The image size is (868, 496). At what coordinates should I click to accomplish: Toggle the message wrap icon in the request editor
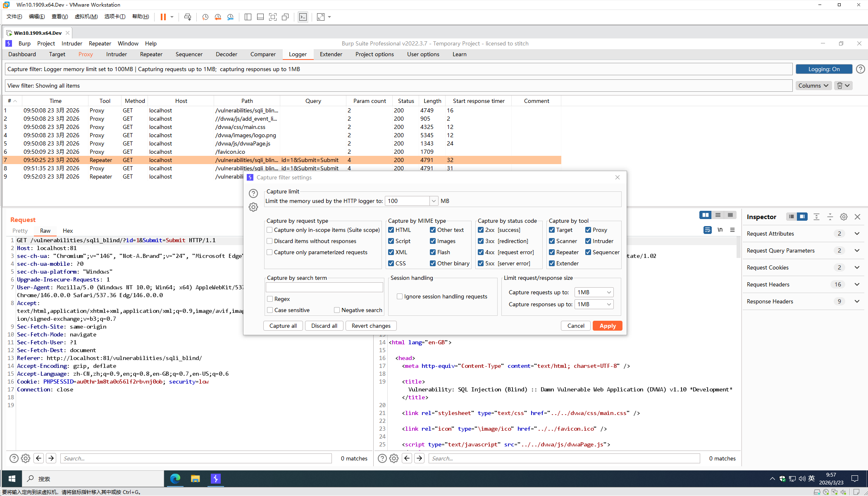[708, 230]
